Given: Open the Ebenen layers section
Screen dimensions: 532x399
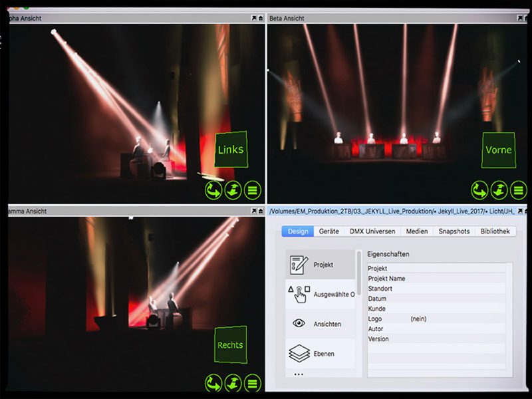Looking at the screenshot, I should click(x=321, y=353).
